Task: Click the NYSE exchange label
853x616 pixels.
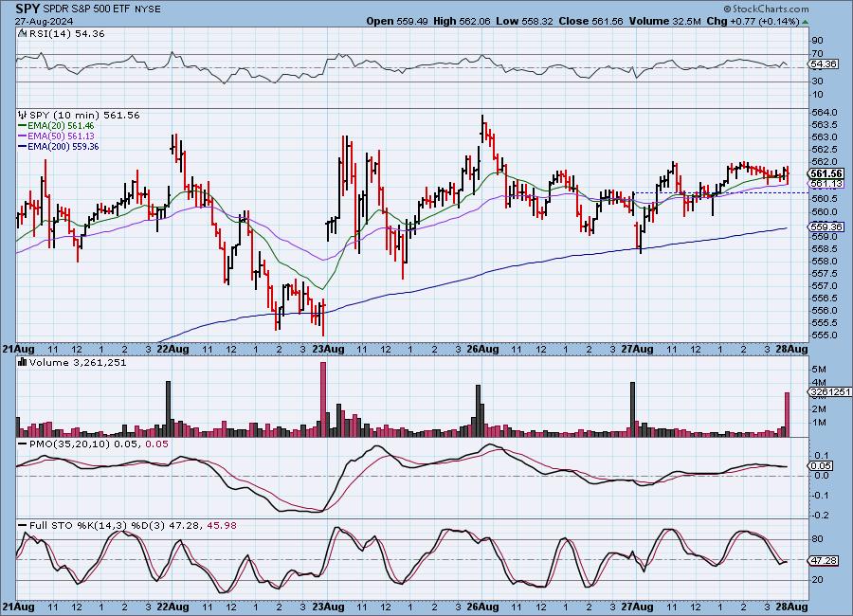Action: pyautogui.click(x=148, y=9)
